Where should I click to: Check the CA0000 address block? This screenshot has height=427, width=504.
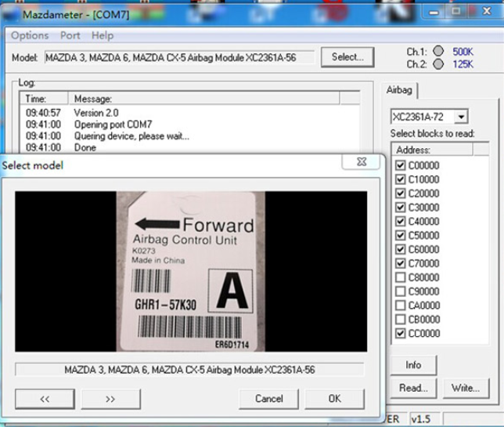(x=400, y=306)
